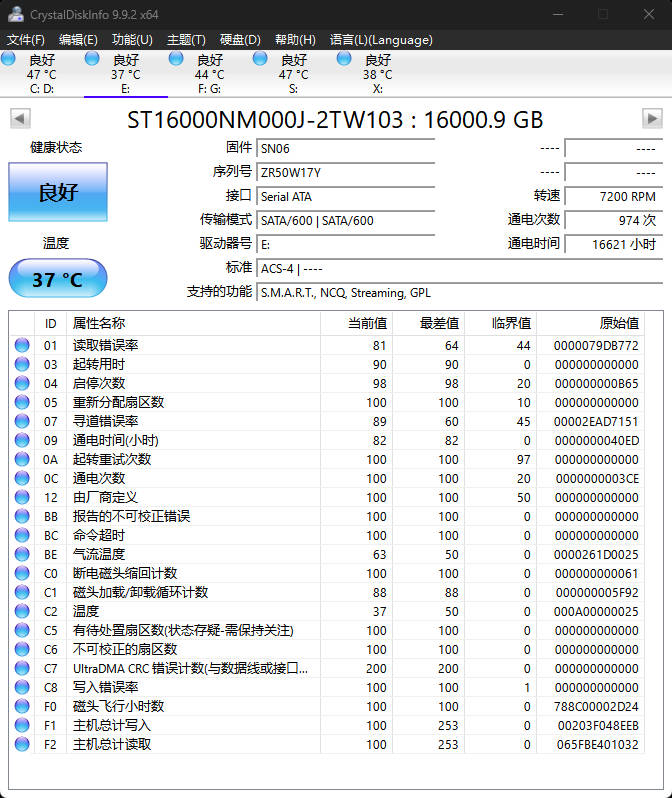Viewport: 672px width, 798px height.
Task: Click status icon of 起转重试次数 row
Action: click(x=22, y=459)
